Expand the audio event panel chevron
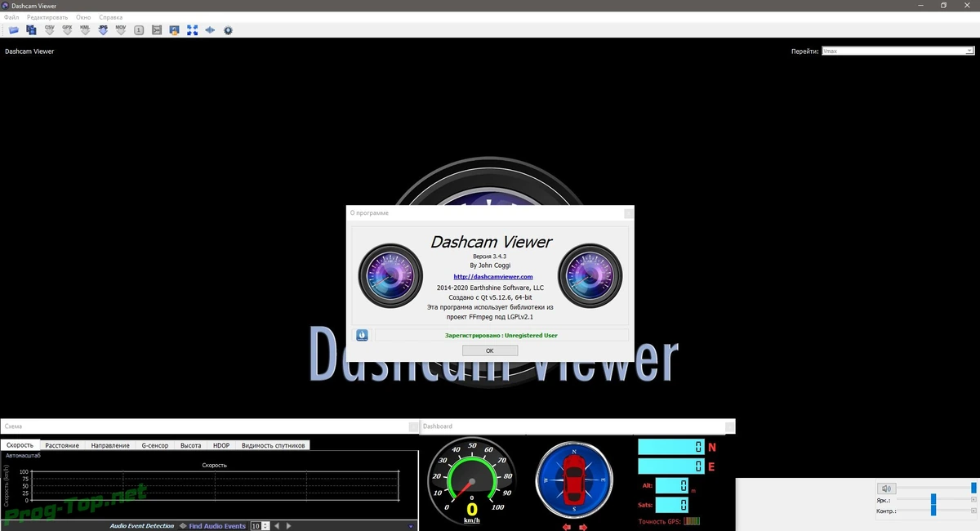Viewport: 980px width, 531px height. pyautogui.click(x=411, y=527)
